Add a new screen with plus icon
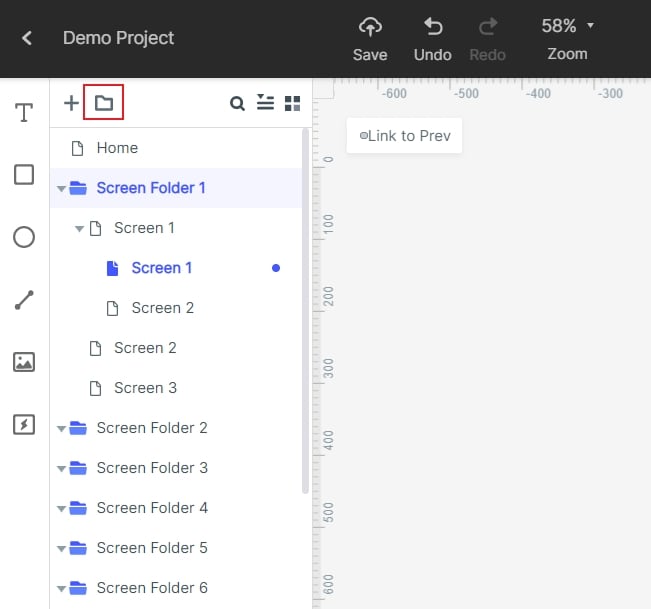 click(71, 103)
